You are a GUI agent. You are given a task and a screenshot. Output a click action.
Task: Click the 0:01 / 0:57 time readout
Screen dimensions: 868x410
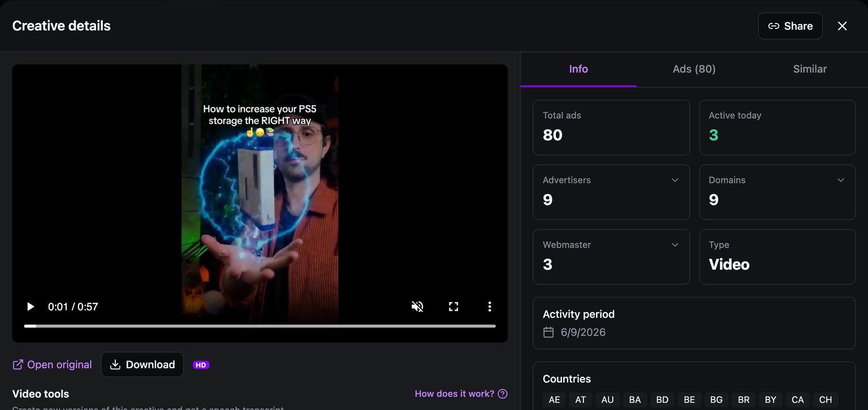[x=73, y=307]
